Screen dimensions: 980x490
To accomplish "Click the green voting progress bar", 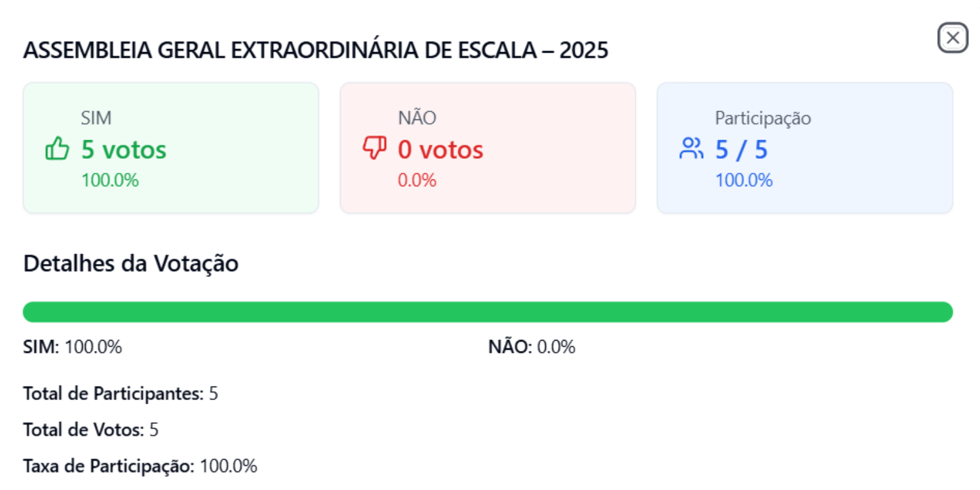I will coord(488,312).
